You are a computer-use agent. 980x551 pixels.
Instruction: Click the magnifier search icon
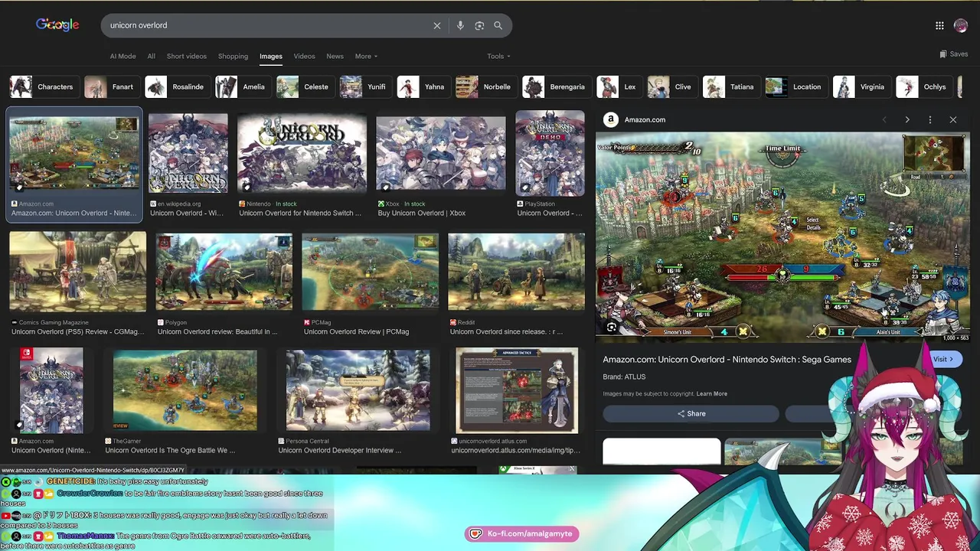(x=498, y=25)
